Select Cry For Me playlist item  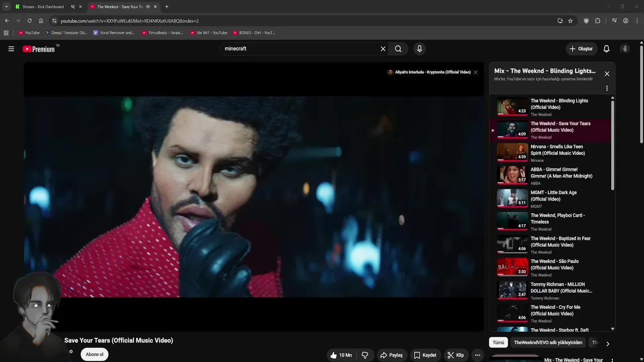550,314
